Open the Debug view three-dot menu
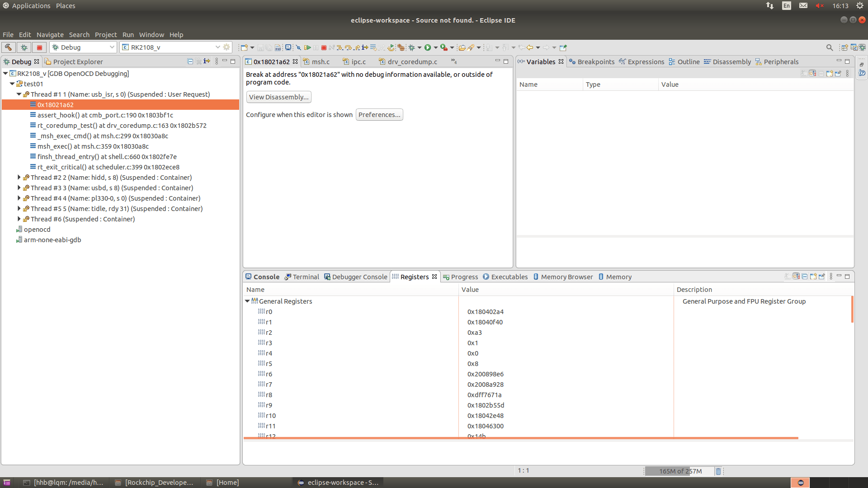Screen dimensions: 868x488 tap(217, 61)
